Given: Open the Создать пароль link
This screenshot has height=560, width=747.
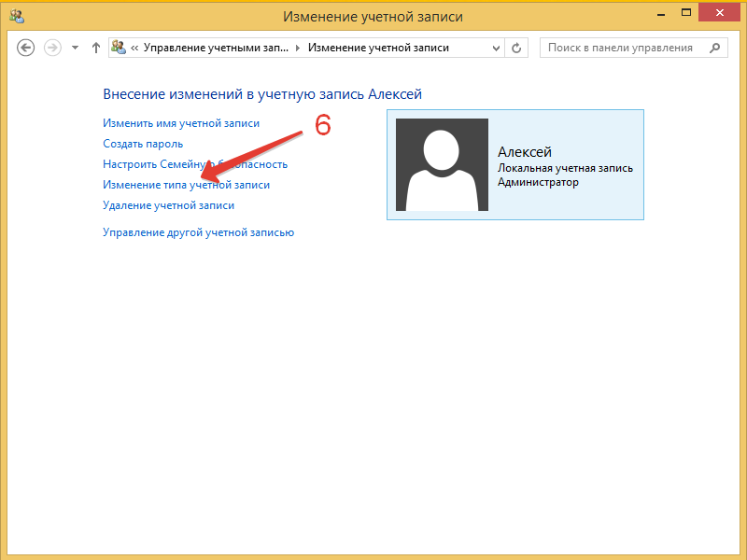Looking at the screenshot, I should tap(143, 144).
